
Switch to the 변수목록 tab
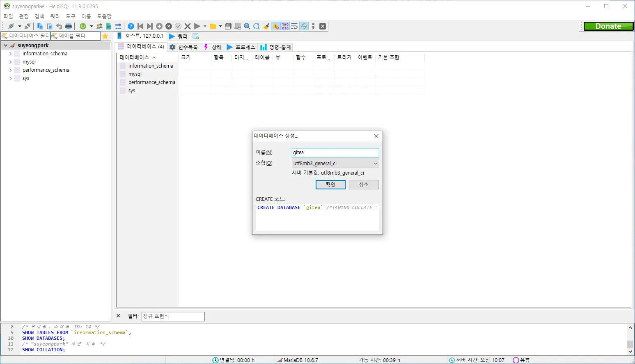point(184,47)
